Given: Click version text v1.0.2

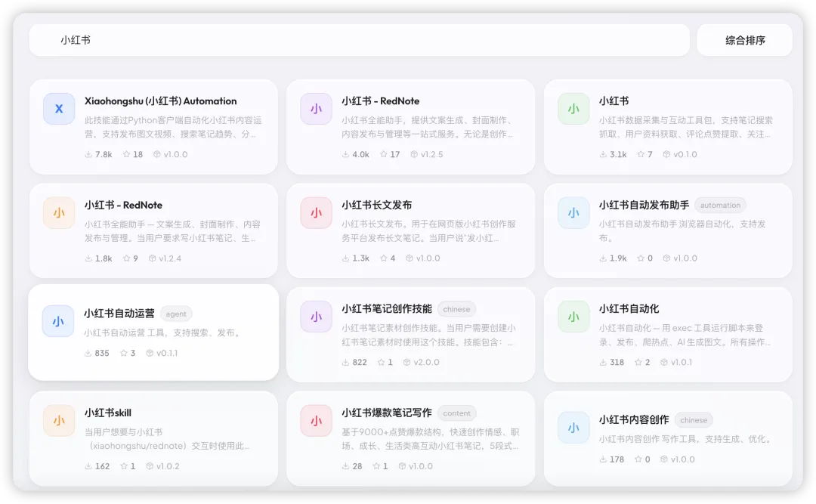Looking at the screenshot, I should (x=168, y=466).
